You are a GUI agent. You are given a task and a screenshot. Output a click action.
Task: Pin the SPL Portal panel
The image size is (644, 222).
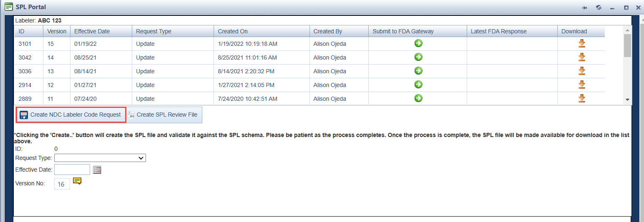584,7
